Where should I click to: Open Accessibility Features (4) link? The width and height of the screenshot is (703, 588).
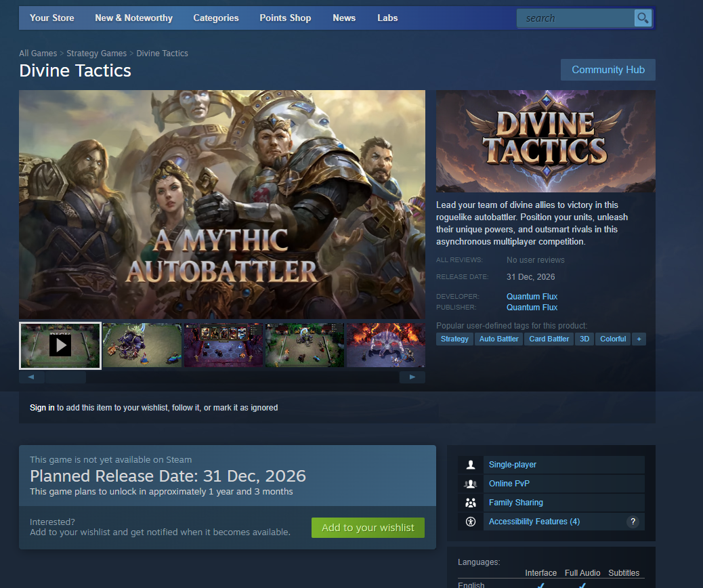(534, 521)
